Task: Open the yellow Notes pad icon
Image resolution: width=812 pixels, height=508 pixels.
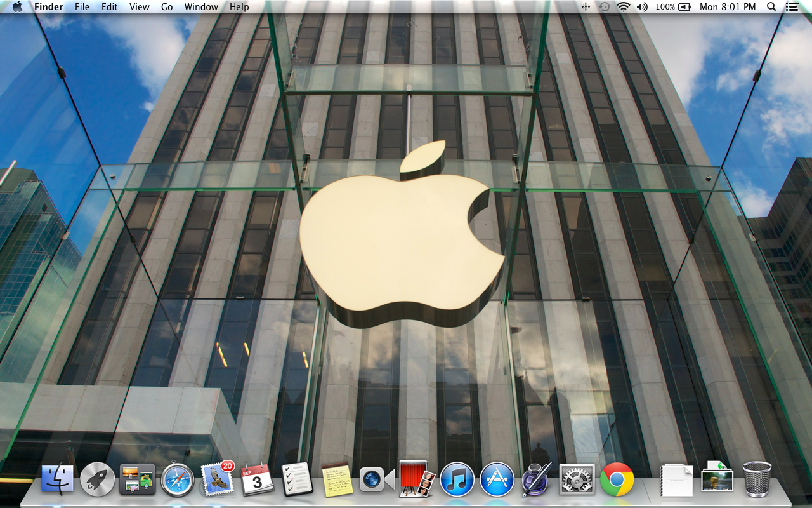Action: click(x=337, y=479)
